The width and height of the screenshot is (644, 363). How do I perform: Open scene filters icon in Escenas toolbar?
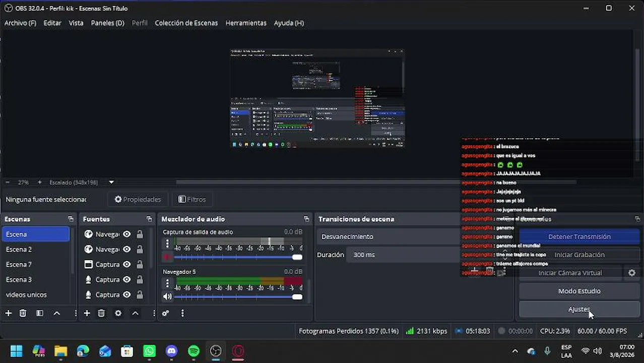tap(40, 313)
